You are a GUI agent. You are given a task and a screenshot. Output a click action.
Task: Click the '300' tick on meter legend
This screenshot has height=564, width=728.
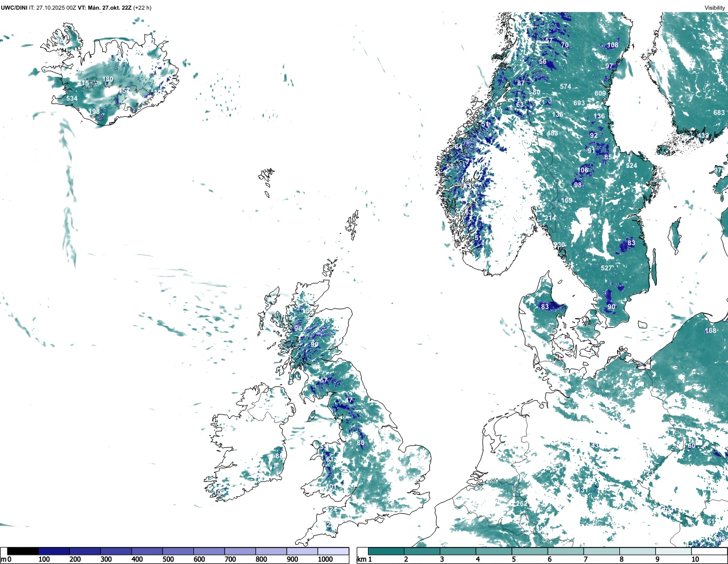click(x=106, y=559)
